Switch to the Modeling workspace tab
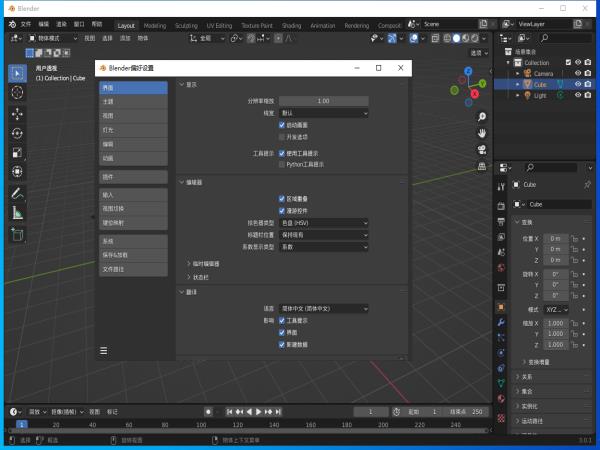 click(155, 24)
